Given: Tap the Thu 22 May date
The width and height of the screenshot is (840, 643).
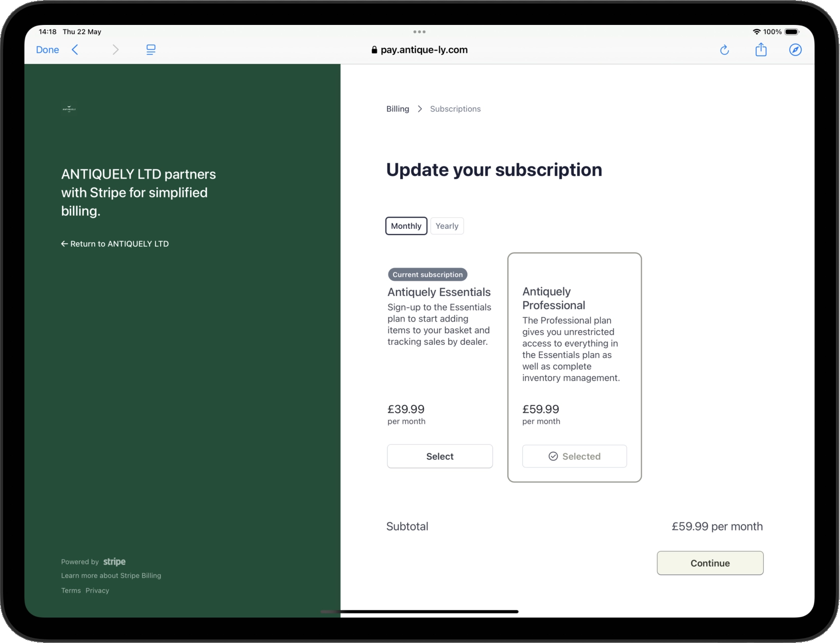Looking at the screenshot, I should tap(82, 32).
